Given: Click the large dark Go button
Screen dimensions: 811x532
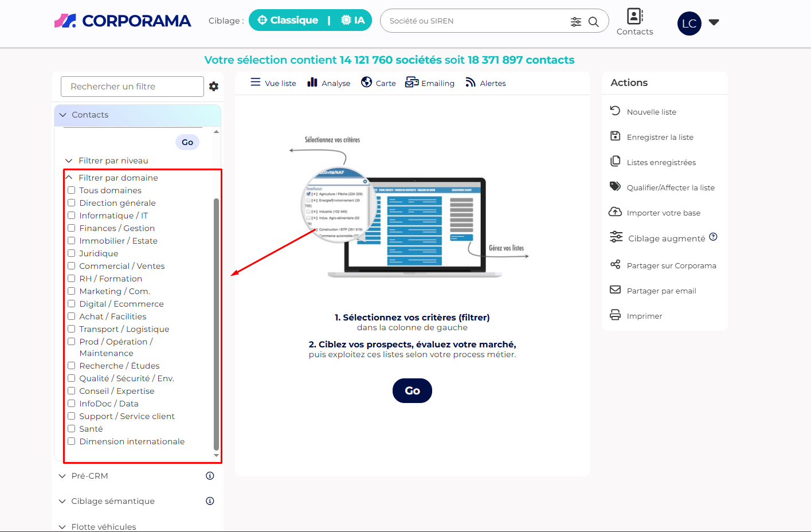Looking at the screenshot, I should pos(412,391).
